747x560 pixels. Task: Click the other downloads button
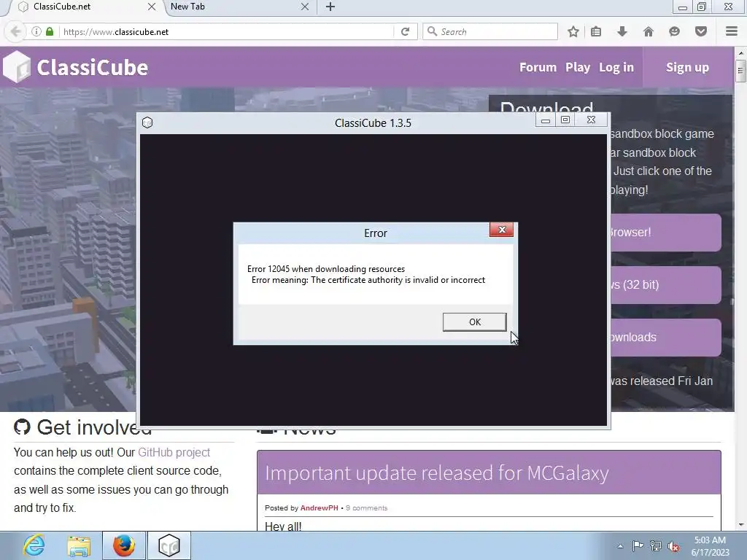coord(665,337)
